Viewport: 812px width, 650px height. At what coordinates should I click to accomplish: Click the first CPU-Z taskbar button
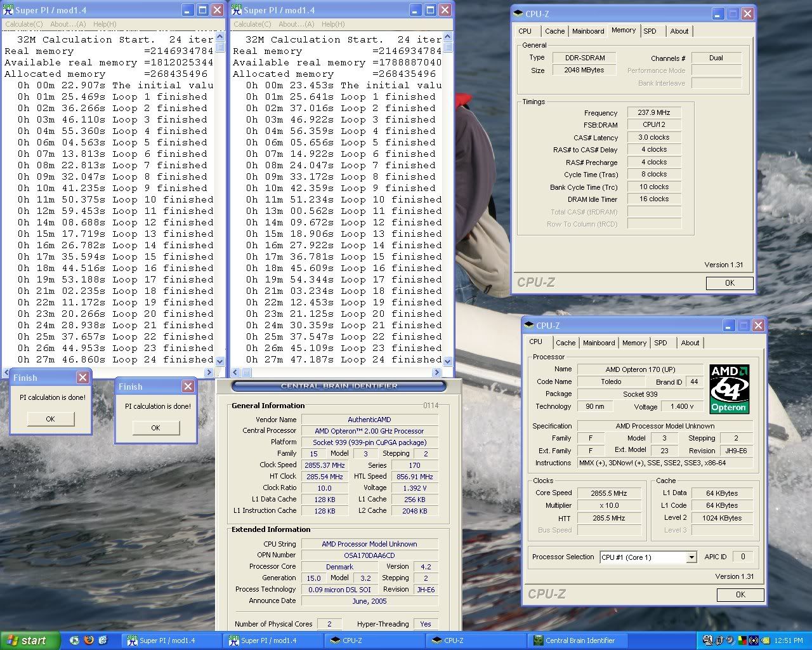coord(375,640)
